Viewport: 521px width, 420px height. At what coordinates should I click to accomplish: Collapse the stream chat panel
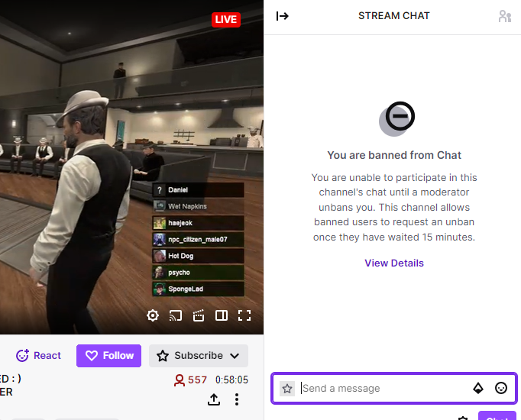pos(282,16)
